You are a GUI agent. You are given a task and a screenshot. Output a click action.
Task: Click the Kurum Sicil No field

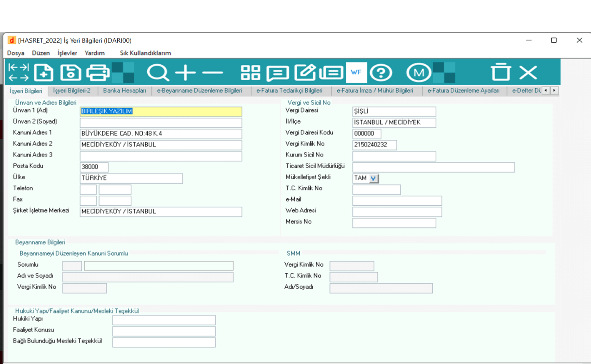click(x=394, y=156)
